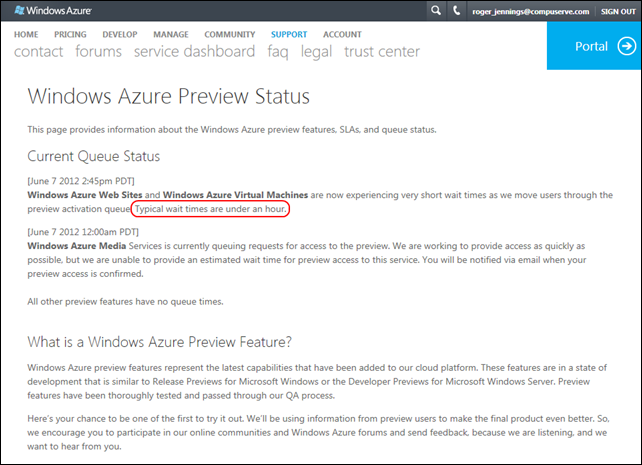Screen dimensions: 642x465
Task: Open the signed-in email account link
Action: [530, 10]
